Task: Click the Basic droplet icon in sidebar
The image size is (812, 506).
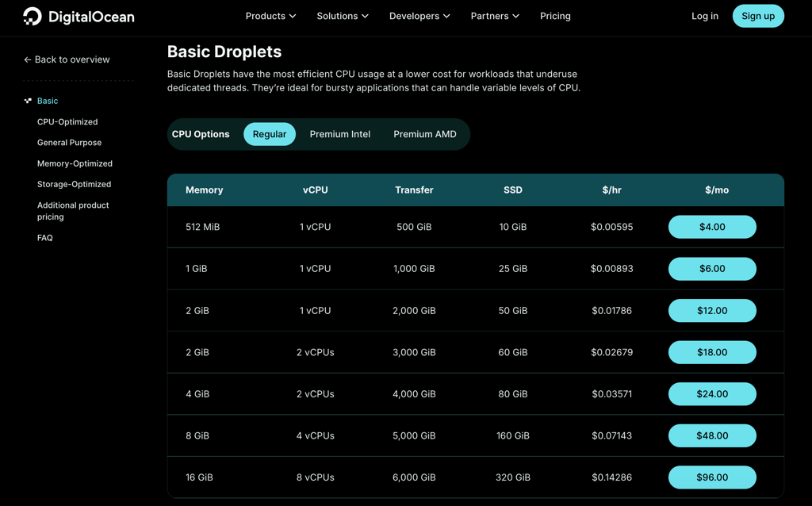Action: [x=28, y=101]
